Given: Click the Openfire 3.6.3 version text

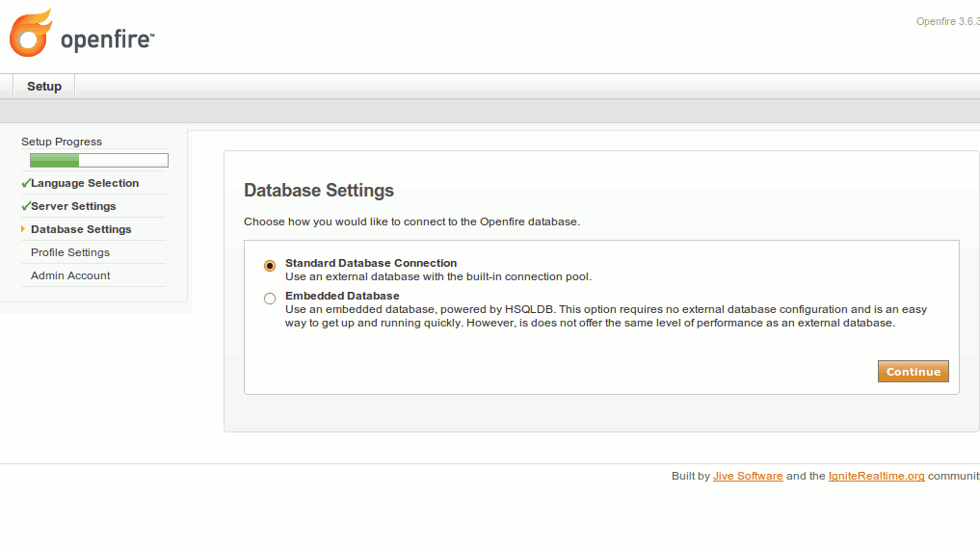Looking at the screenshot, I should coord(946,21).
